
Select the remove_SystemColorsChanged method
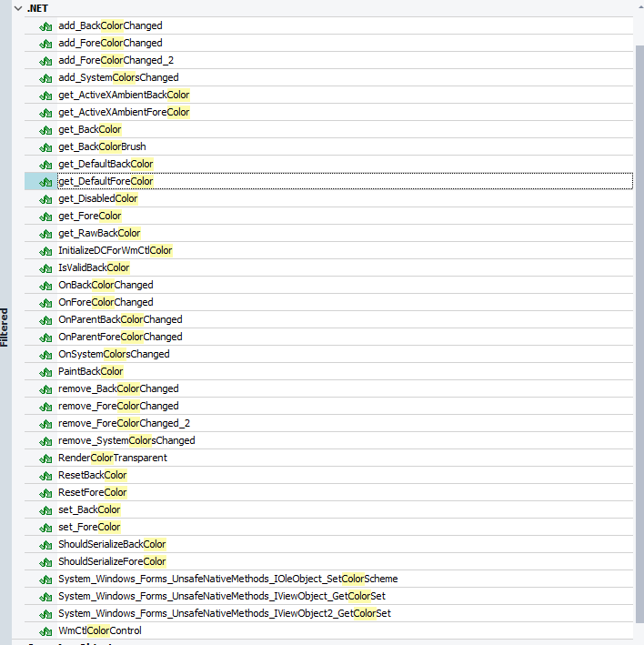328,440
